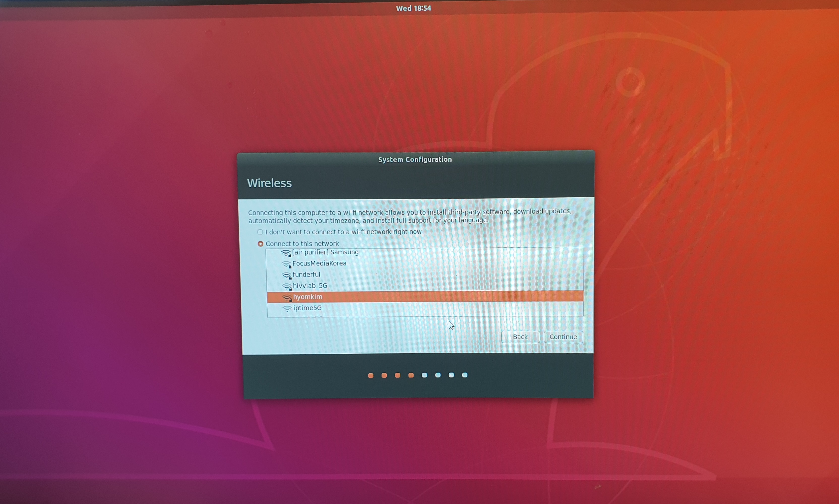The width and height of the screenshot is (839, 504).
Task: Pick the iptime5G network label
Action: tap(307, 308)
